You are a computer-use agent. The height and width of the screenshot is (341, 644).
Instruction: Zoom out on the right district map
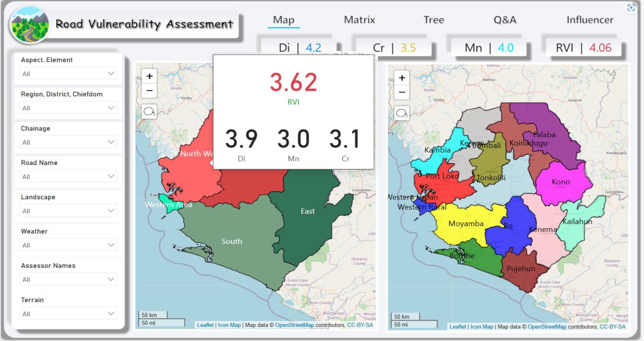pos(402,92)
